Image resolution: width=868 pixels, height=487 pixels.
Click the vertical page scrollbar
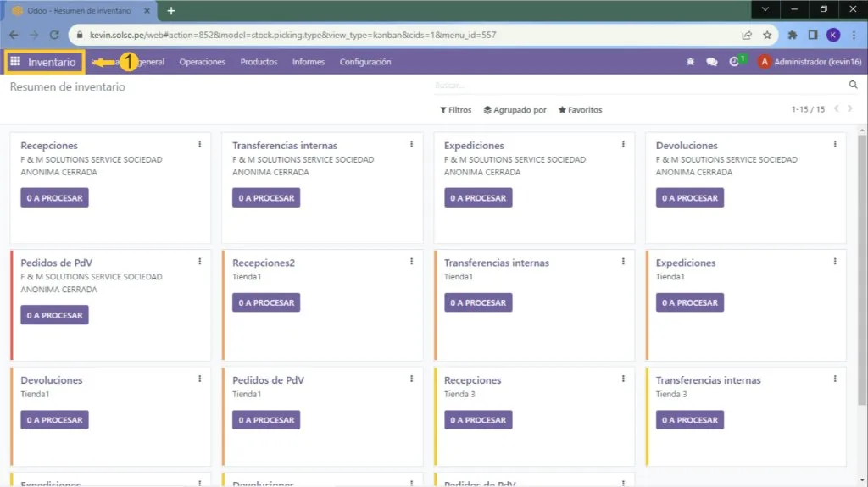coord(862,271)
